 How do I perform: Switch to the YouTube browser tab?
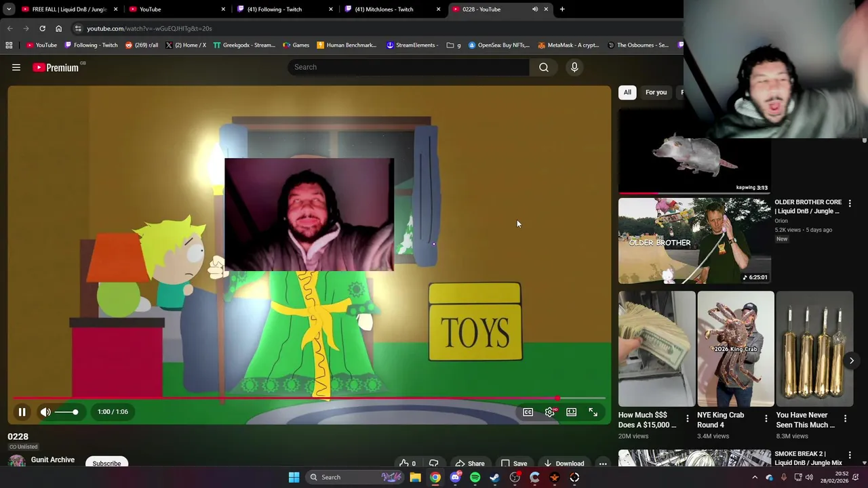178,9
